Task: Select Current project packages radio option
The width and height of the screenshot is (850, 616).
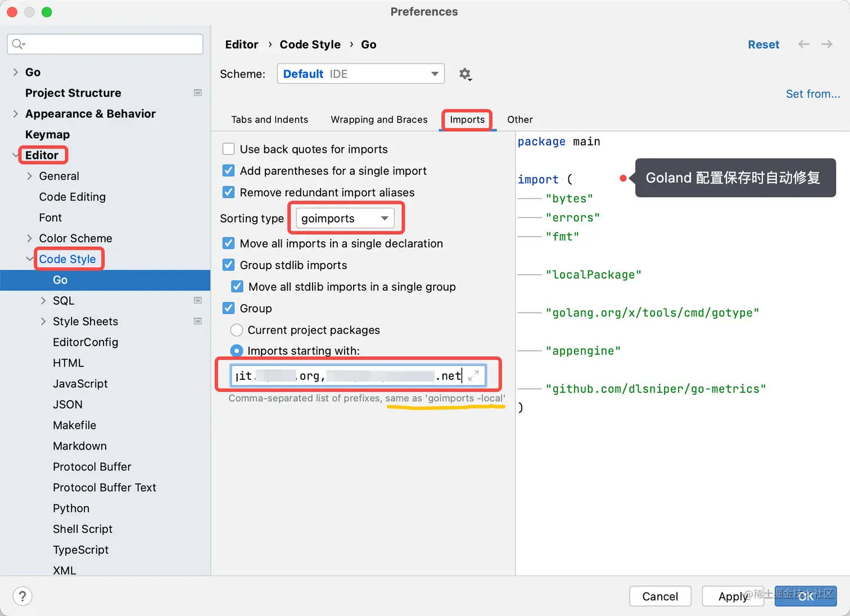Action: click(237, 330)
